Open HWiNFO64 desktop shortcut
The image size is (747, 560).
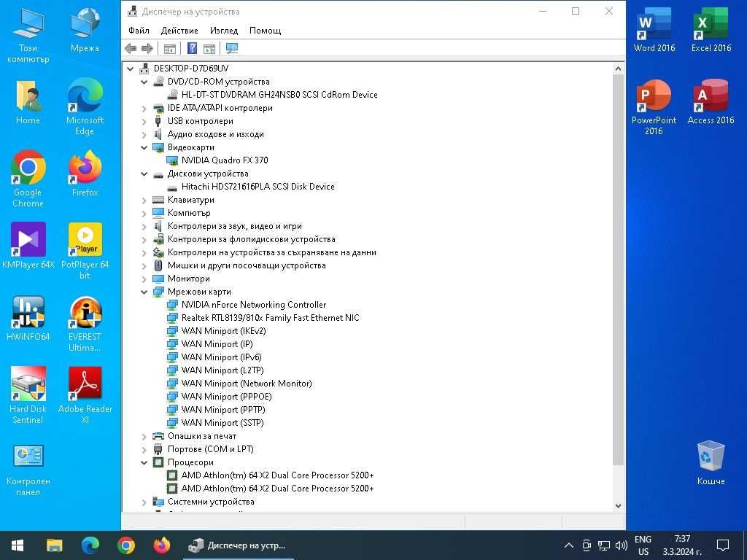coord(28,319)
